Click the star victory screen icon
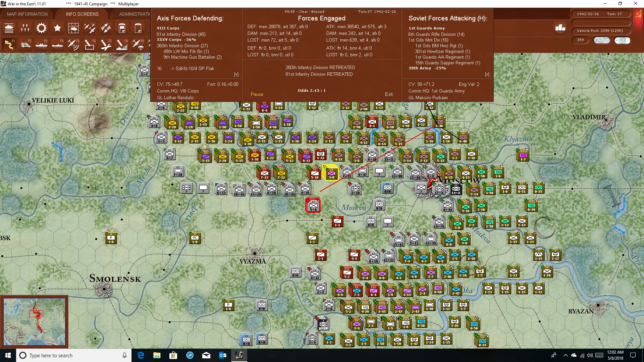Screen dimensions: 644x362 tap(57, 28)
